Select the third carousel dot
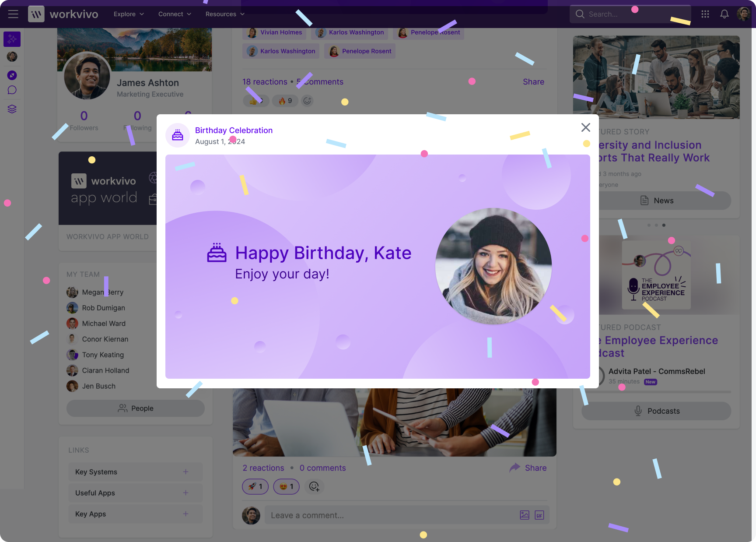This screenshot has width=756, height=542. click(x=664, y=225)
